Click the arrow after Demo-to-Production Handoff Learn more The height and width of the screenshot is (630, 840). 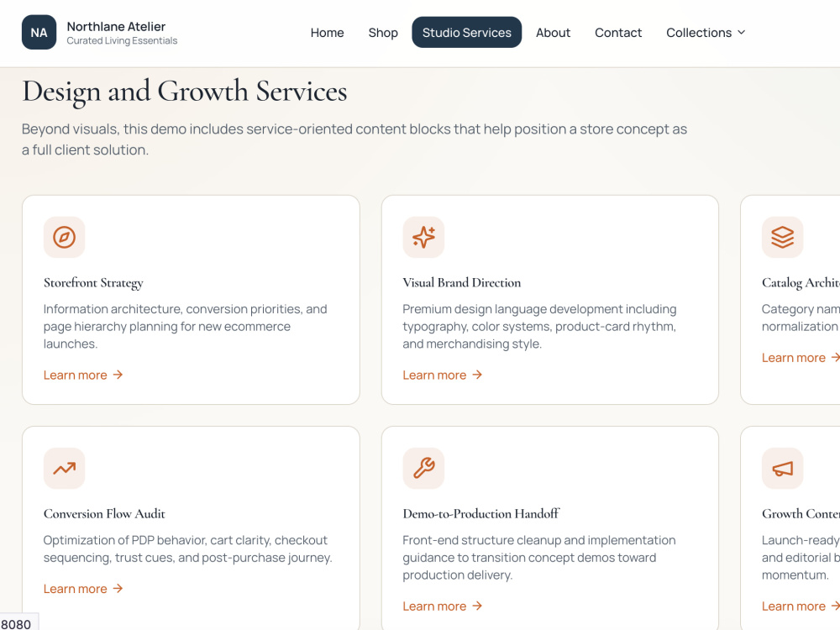pos(477,606)
